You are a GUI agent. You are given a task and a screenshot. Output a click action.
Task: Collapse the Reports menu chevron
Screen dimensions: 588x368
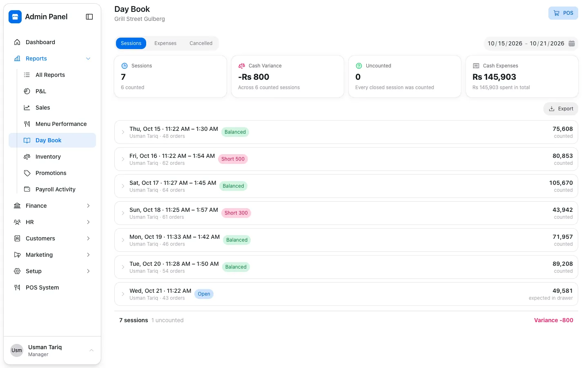[x=88, y=58]
